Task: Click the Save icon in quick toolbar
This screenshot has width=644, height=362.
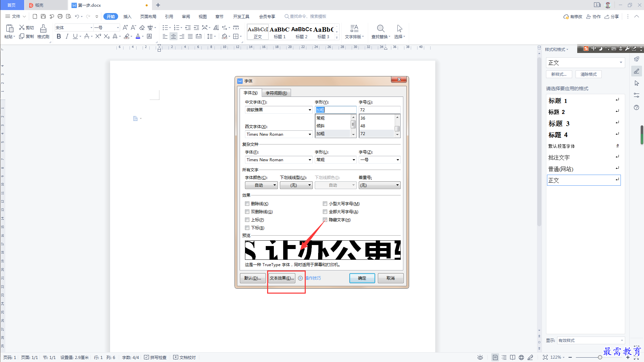Action: pos(43,16)
